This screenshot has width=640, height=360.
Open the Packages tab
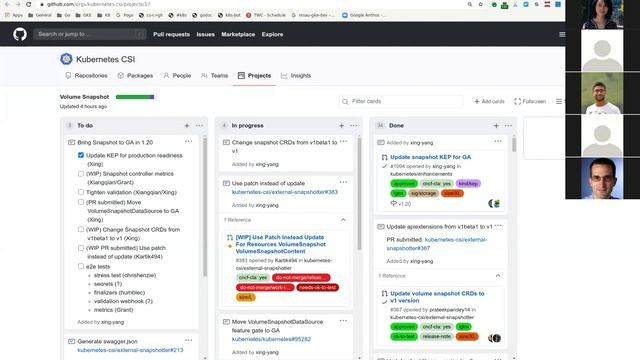click(x=135, y=76)
